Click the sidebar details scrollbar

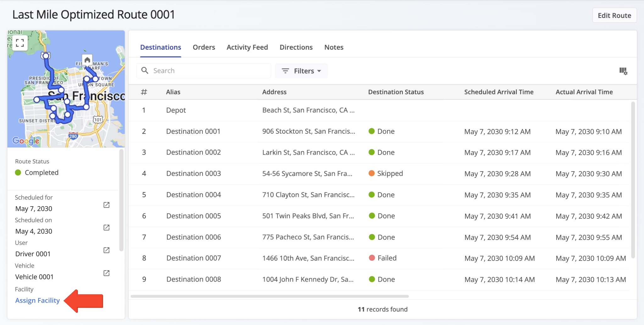click(121, 200)
